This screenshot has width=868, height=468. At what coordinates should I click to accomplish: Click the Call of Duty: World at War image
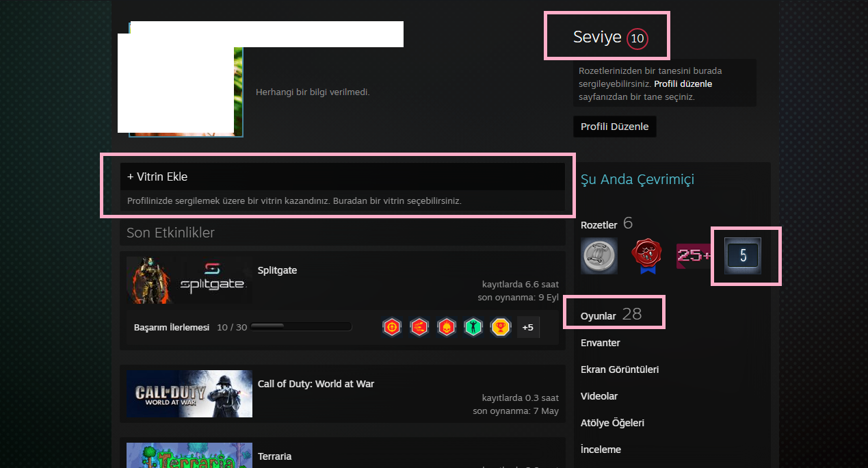[189, 394]
